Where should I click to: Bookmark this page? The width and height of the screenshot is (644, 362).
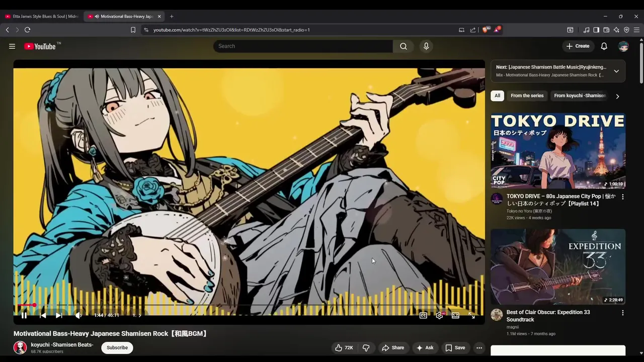tap(133, 30)
